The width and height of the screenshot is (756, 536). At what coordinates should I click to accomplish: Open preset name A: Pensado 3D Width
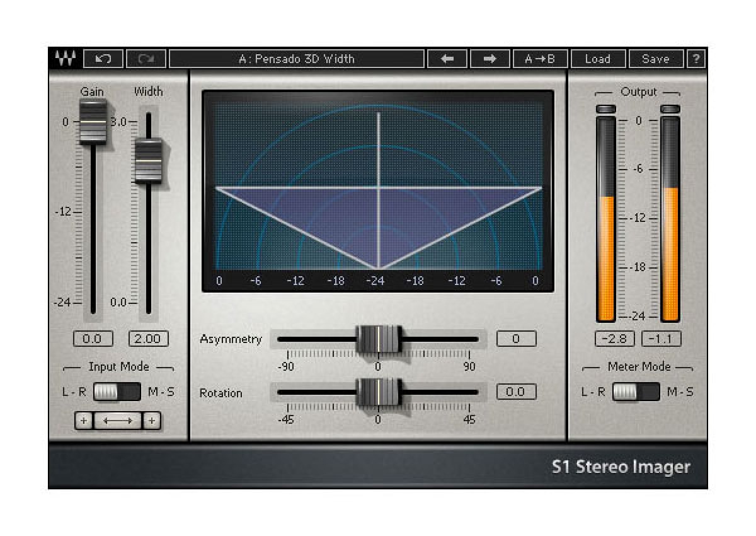click(297, 59)
